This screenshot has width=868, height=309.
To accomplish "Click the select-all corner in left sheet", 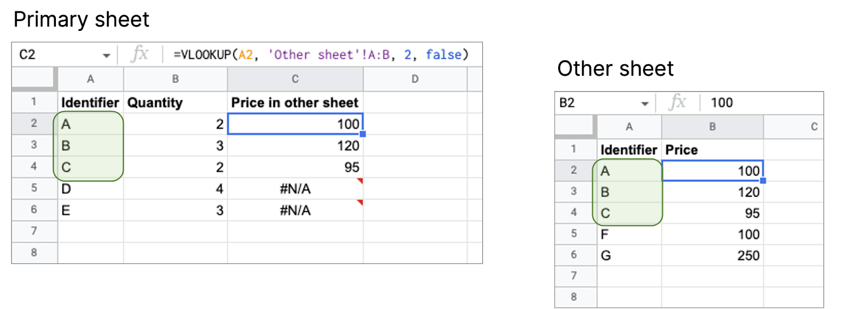I will (x=34, y=79).
